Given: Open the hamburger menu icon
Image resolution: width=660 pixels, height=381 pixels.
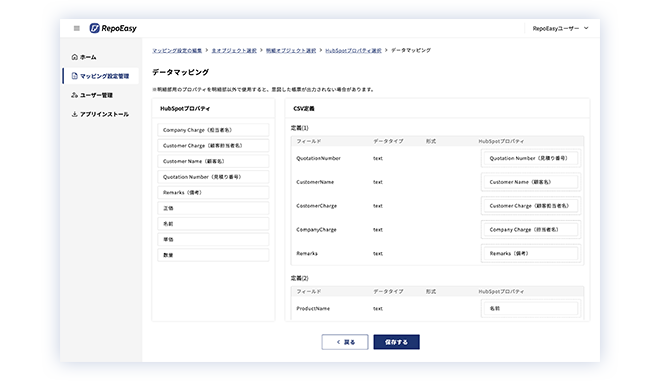Looking at the screenshot, I should click(77, 28).
